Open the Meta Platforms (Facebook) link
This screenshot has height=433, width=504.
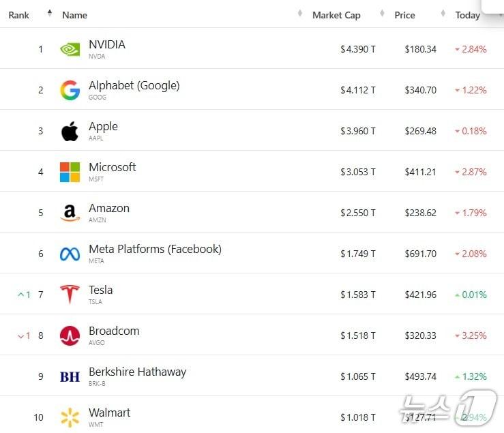(x=155, y=250)
